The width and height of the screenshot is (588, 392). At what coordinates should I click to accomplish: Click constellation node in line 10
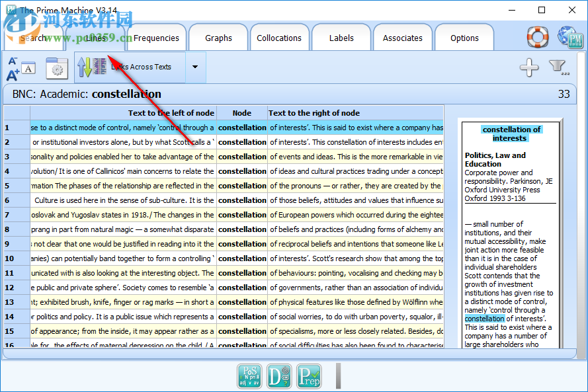[x=242, y=258]
